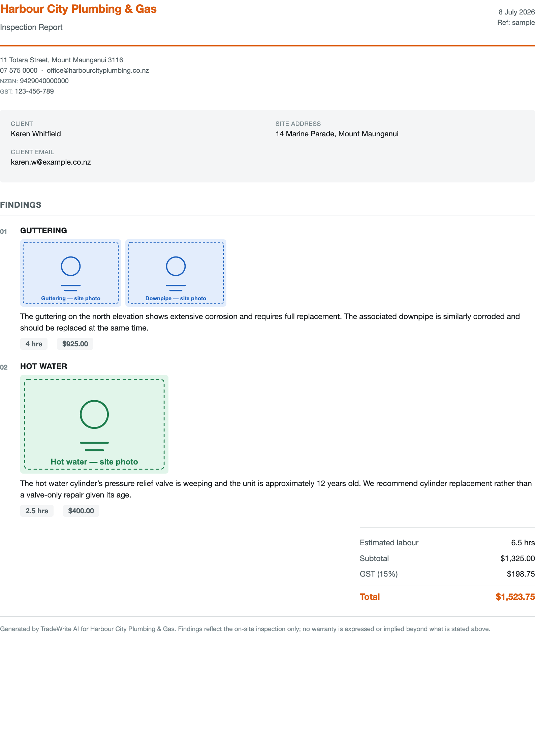
Task: Click the guttering corrosion description paragraph
Action: pos(270,322)
